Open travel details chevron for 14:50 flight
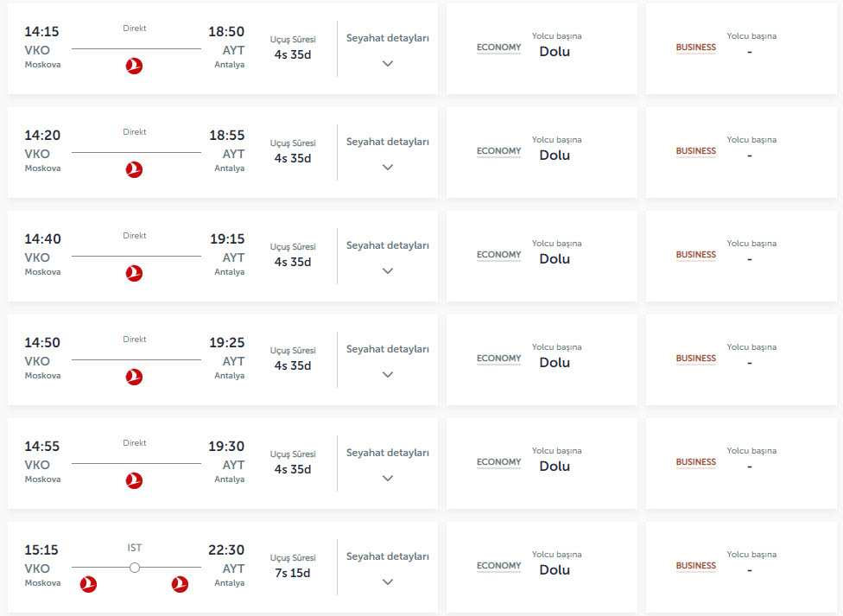The height and width of the screenshot is (616, 843). pos(388,374)
